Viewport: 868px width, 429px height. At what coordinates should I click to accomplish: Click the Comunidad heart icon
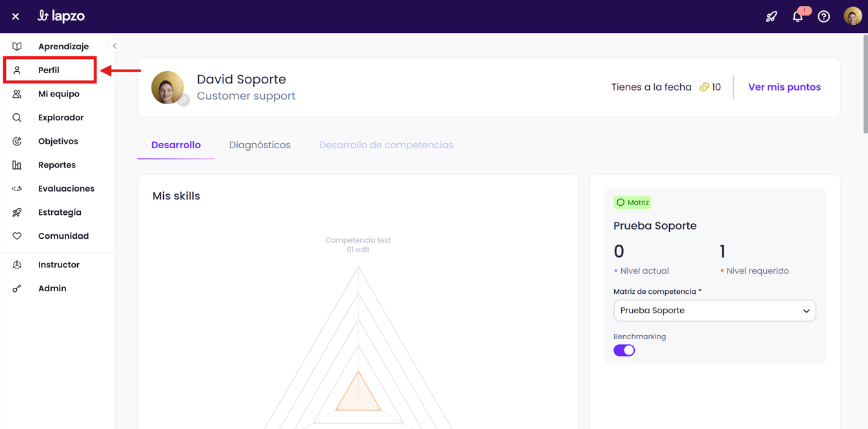coord(17,236)
